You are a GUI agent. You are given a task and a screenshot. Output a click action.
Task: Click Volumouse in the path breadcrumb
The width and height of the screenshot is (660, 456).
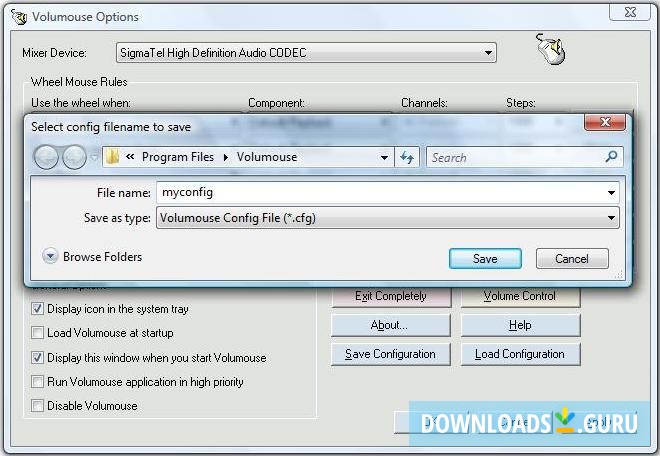tap(267, 157)
